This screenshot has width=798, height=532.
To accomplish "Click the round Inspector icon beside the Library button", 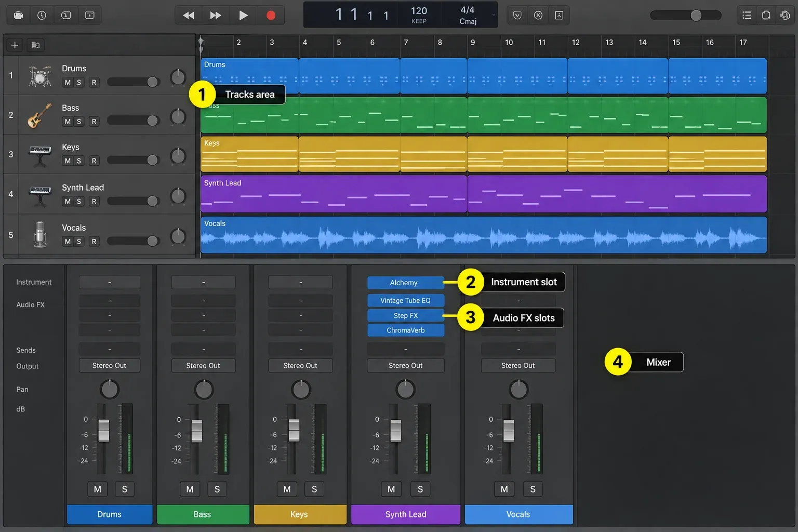I will click(42, 15).
